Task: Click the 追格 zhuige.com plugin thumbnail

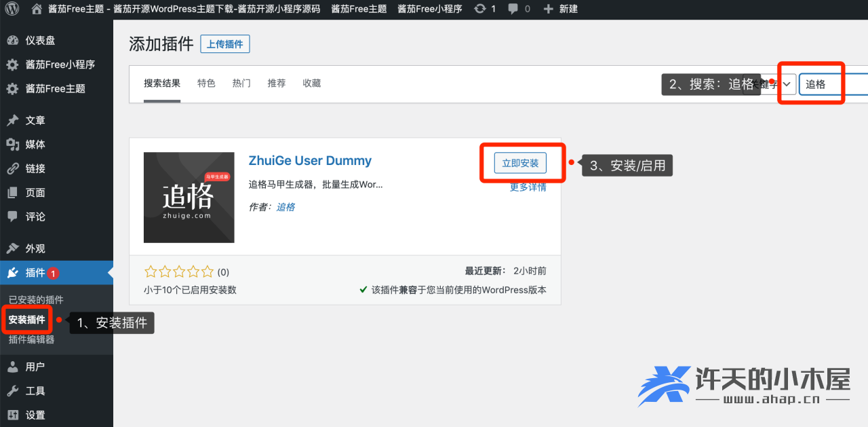Action: click(x=189, y=198)
